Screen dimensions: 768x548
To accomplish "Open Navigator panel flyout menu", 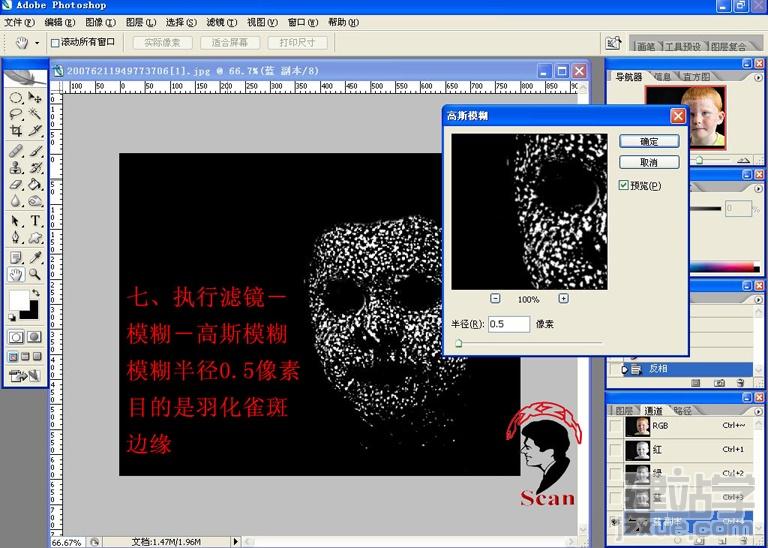I will (x=759, y=77).
